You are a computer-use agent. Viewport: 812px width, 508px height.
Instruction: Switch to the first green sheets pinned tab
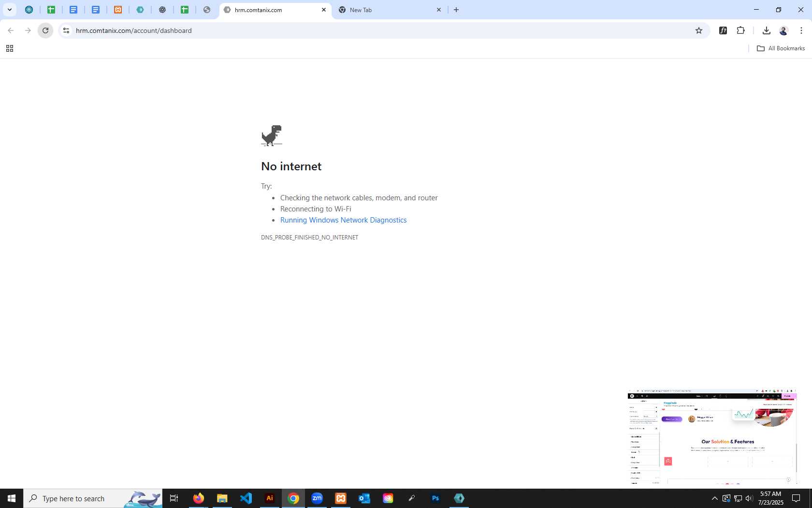coord(51,10)
